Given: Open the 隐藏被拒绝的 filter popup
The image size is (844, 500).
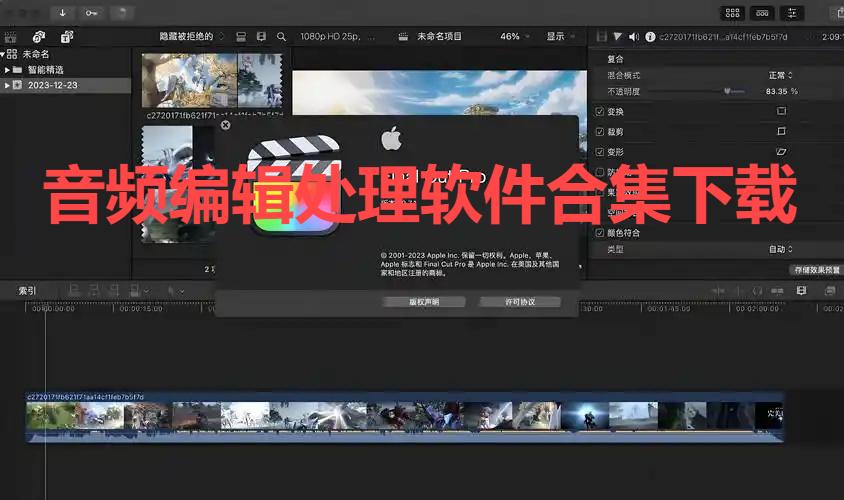Looking at the screenshot, I should (x=192, y=37).
